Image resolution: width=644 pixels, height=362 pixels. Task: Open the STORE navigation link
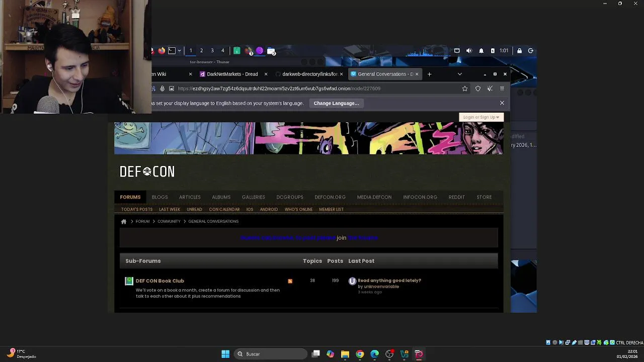[x=484, y=197]
